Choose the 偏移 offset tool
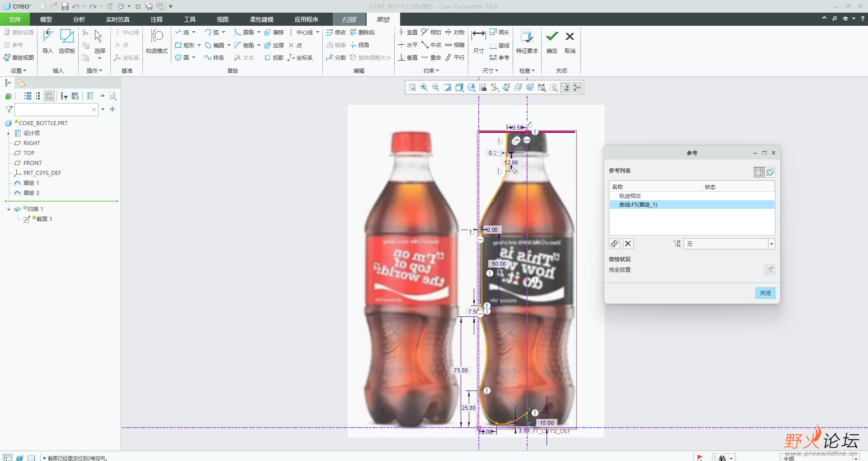Image resolution: width=868 pixels, height=461 pixels. [x=274, y=33]
